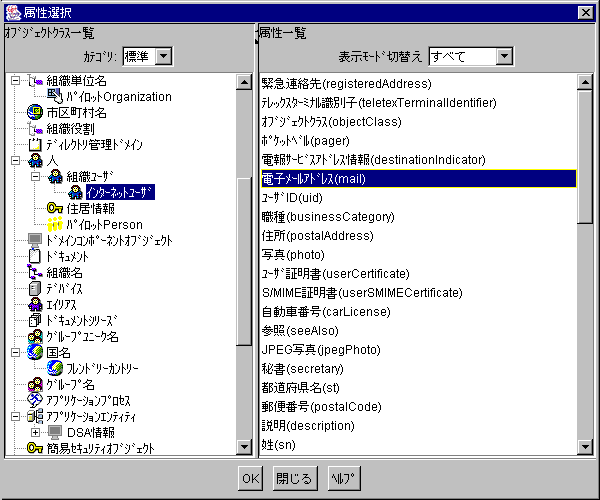Click the フレンドリーカントリー globe icon
Screen dimensions: 600x500
pyautogui.click(x=55, y=368)
